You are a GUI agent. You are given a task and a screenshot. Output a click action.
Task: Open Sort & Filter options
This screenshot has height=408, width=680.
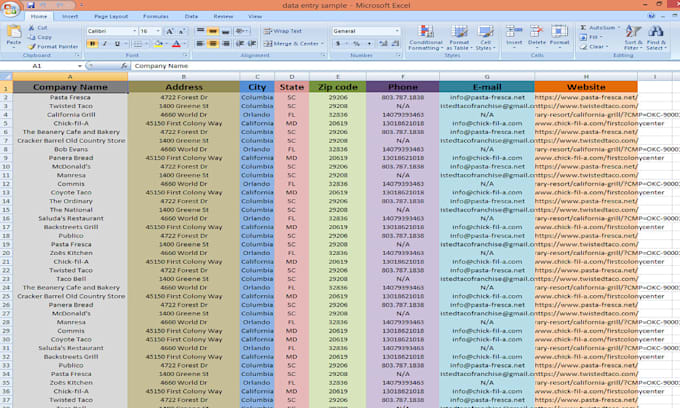(x=633, y=37)
